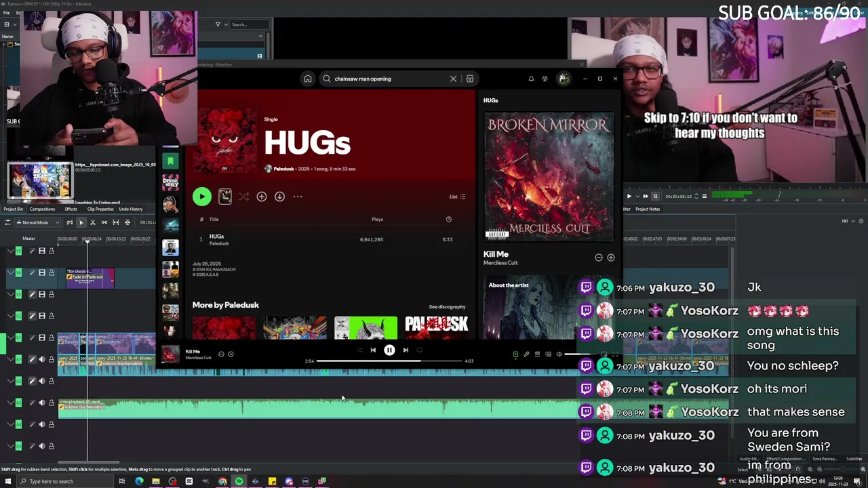Collapse track V1 with its chevron

pos(10,338)
